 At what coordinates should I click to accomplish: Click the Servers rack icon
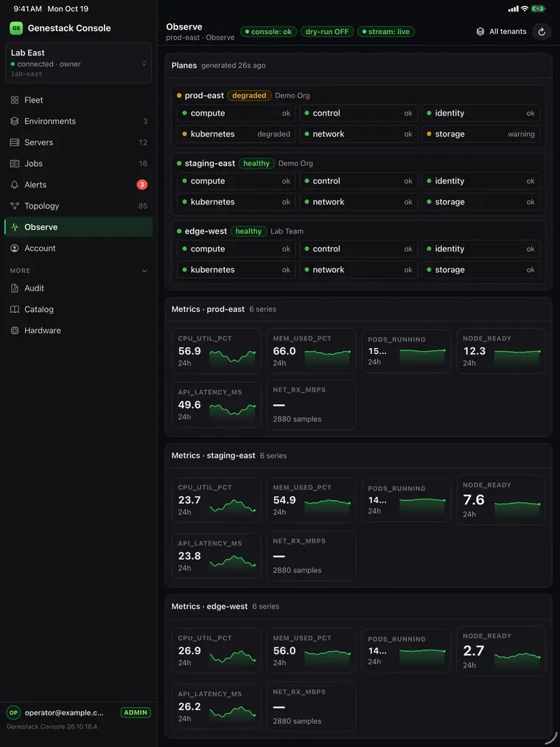coord(15,142)
